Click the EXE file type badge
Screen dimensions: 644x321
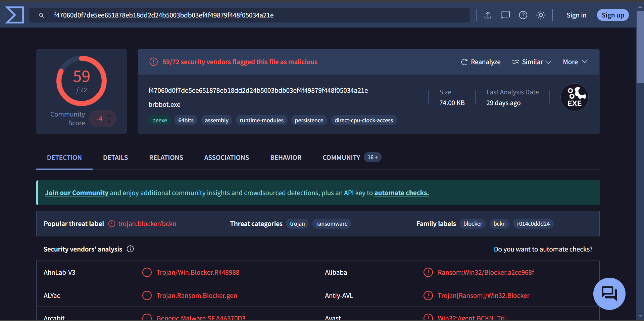574,97
